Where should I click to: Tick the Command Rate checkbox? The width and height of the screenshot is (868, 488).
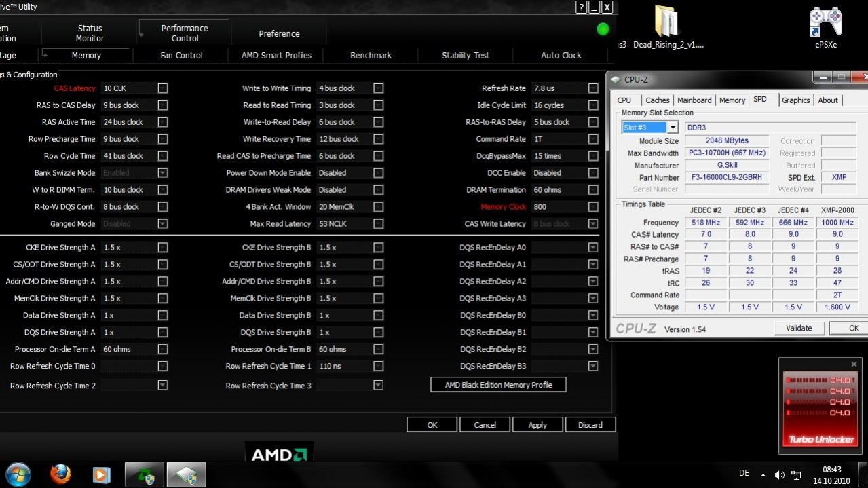(594, 139)
